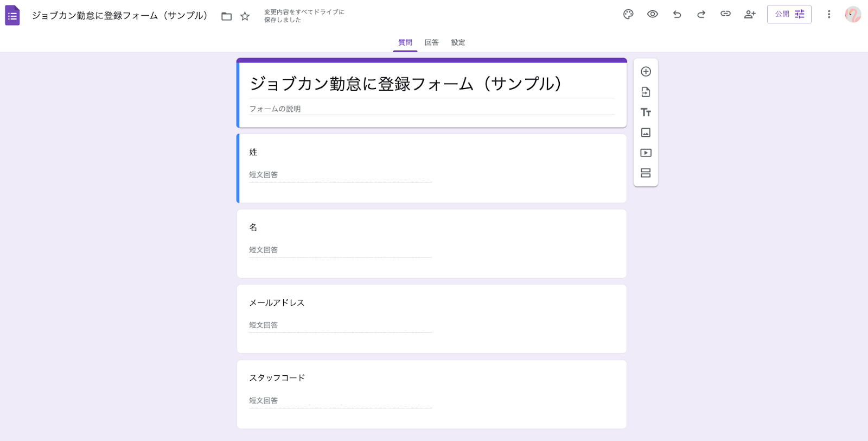Open the theme customization palette
Viewport: 868px width, 441px height.
point(628,15)
